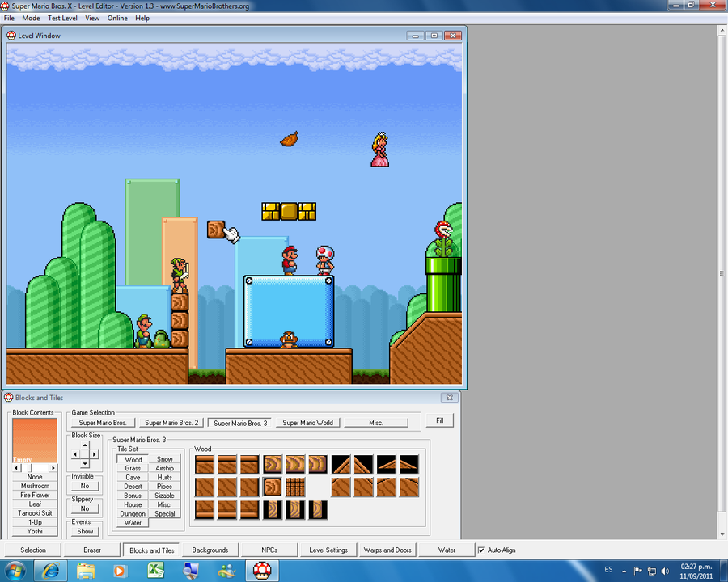This screenshot has height=582, width=728.
Task: Click the volume speaker tray icon
Action: click(x=666, y=571)
